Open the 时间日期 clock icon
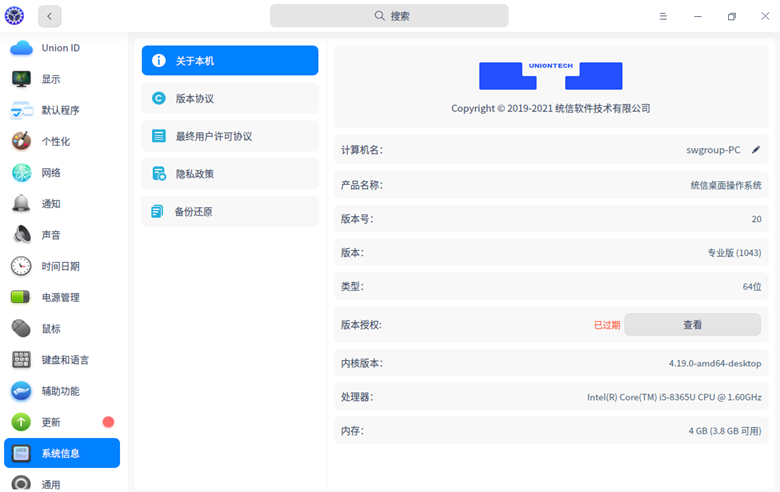The image size is (780, 492). click(x=21, y=266)
